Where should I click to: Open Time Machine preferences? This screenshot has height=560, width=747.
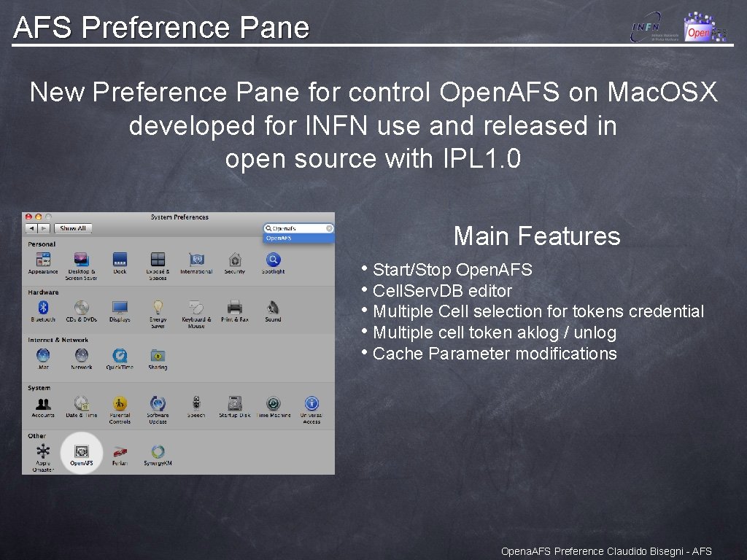274,407
